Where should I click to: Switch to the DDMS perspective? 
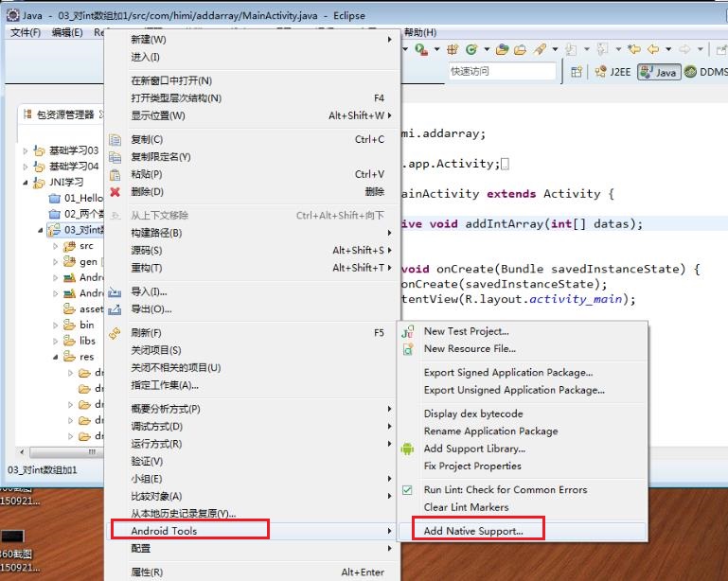coord(705,72)
